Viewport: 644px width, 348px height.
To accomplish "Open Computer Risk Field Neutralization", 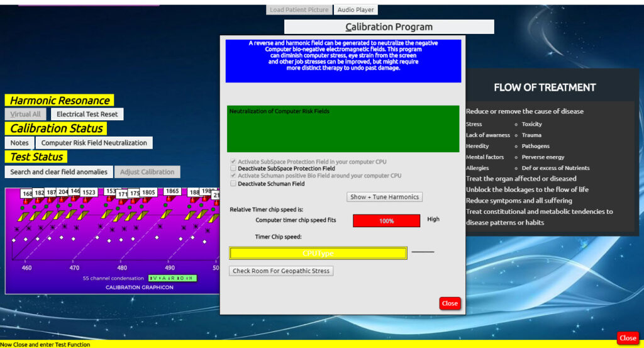I will click(94, 143).
